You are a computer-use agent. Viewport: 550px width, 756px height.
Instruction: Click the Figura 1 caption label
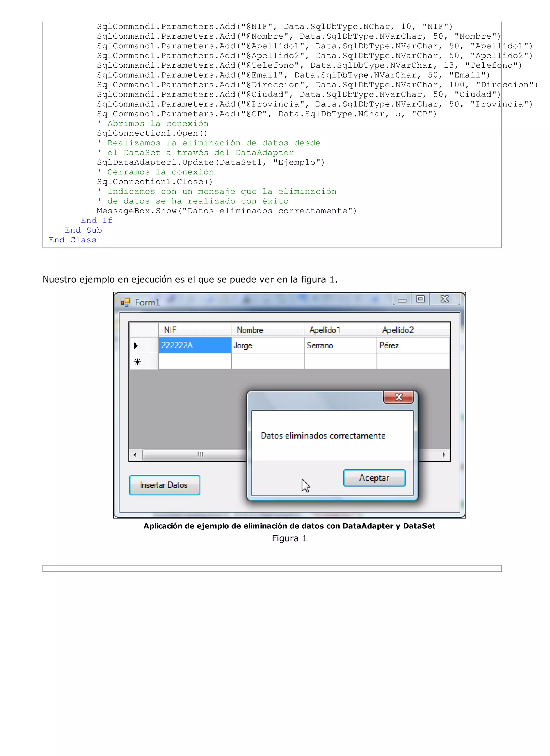coord(289,538)
